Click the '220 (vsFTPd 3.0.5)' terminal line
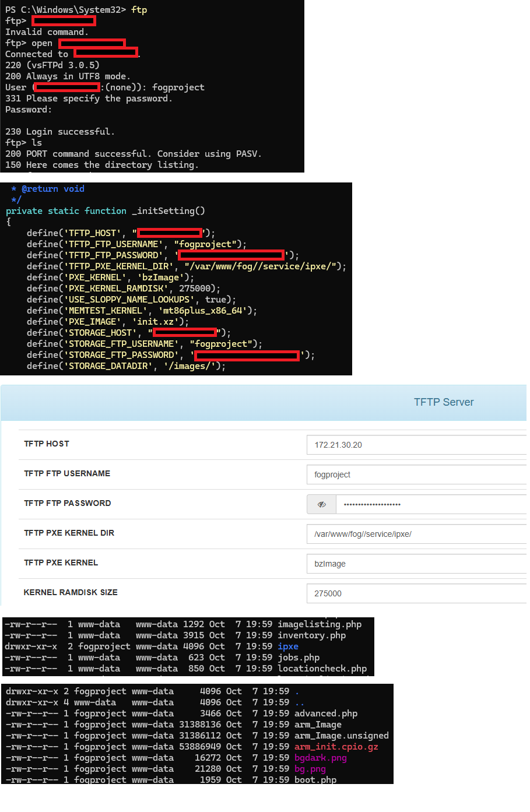The image size is (530, 812). (52, 65)
